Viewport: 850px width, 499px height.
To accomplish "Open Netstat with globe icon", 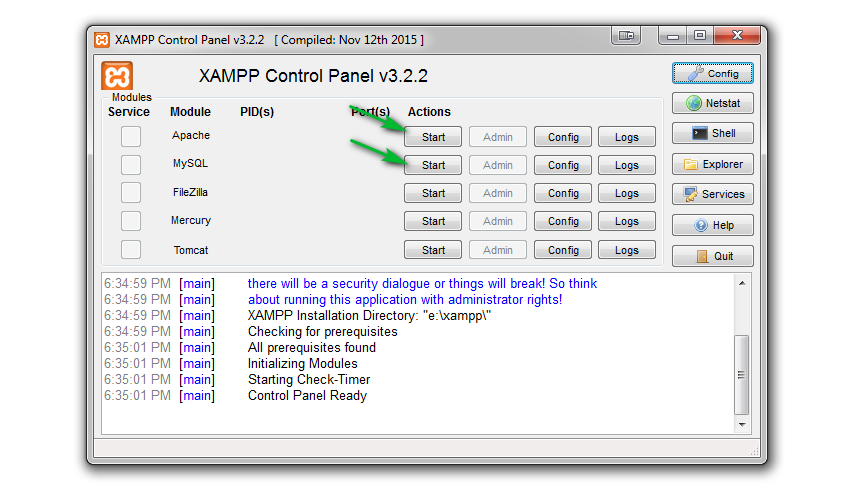I will tap(712, 103).
